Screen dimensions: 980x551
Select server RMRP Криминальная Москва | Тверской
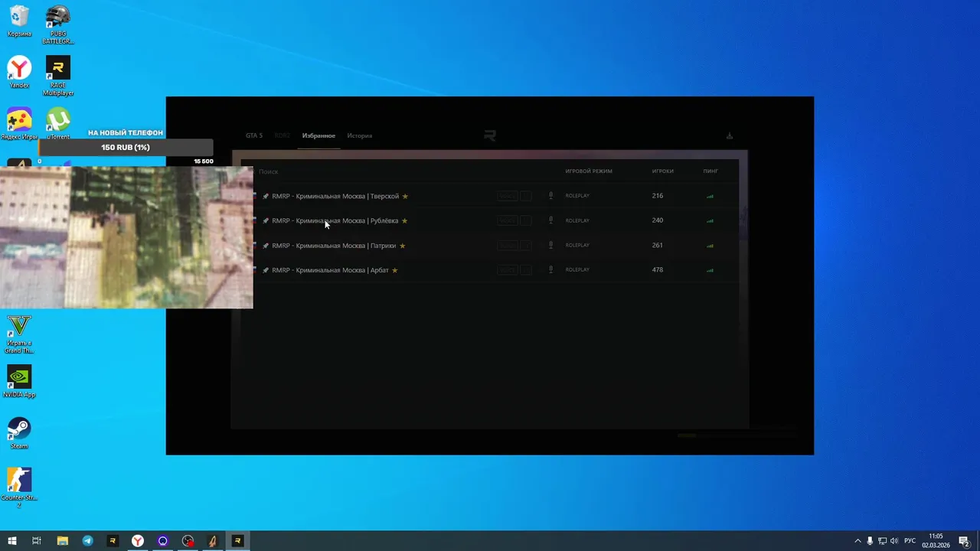(x=496, y=196)
